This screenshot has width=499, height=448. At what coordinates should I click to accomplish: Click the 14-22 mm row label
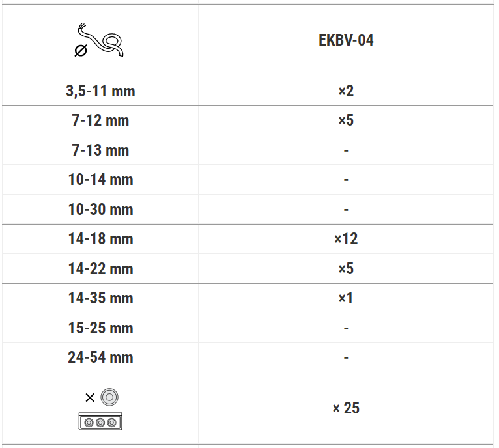[100, 269]
